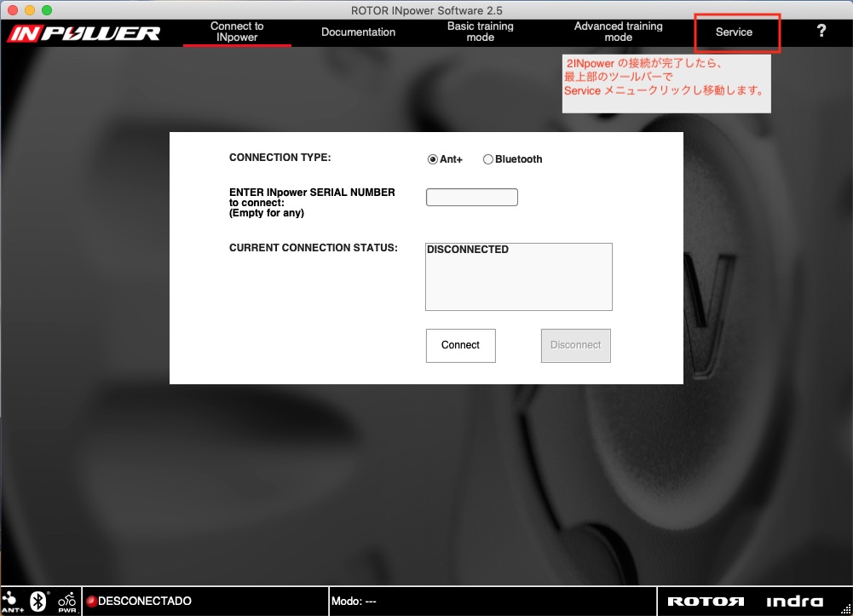This screenshot has width=853, height=616.
Task: Click the current connection status box
Action: pyautogui.click(x=518, y=277)
